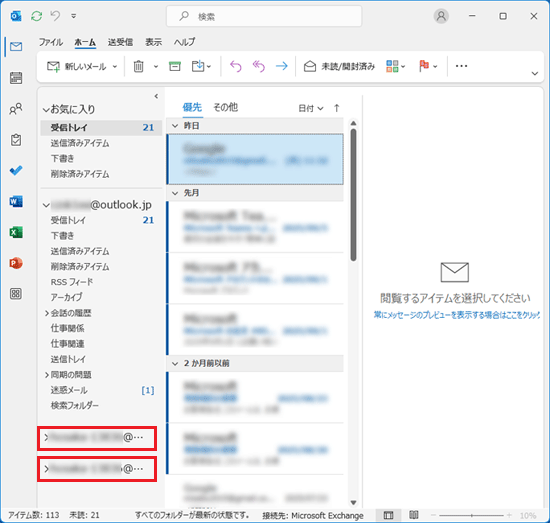
Task: Click the Archive box icon
Action: click(x=175, y=66)
